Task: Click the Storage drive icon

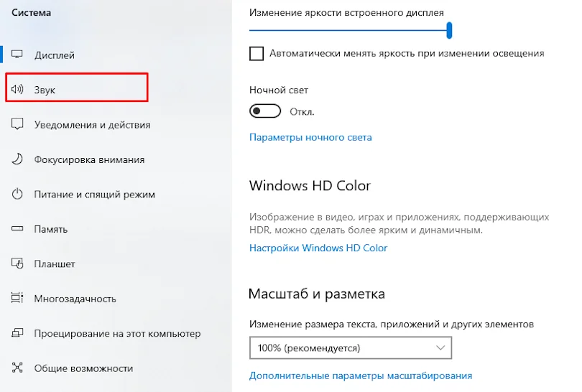Action: (17, 228)
